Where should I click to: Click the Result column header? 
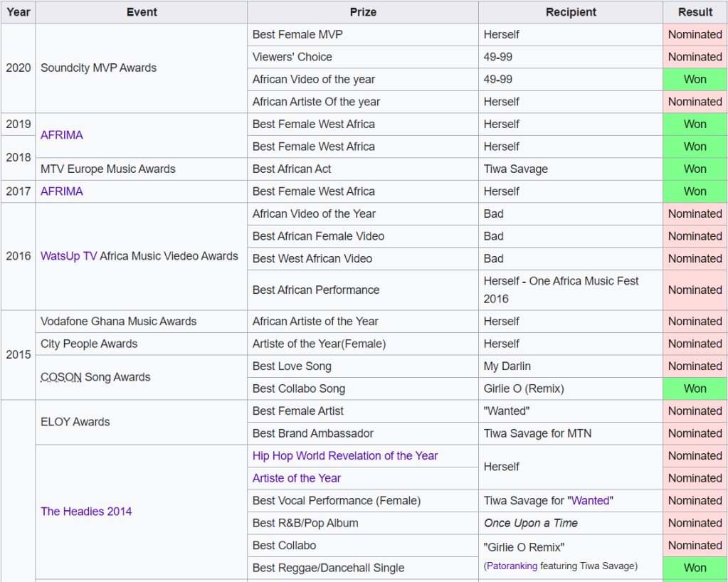click(695, 12)
